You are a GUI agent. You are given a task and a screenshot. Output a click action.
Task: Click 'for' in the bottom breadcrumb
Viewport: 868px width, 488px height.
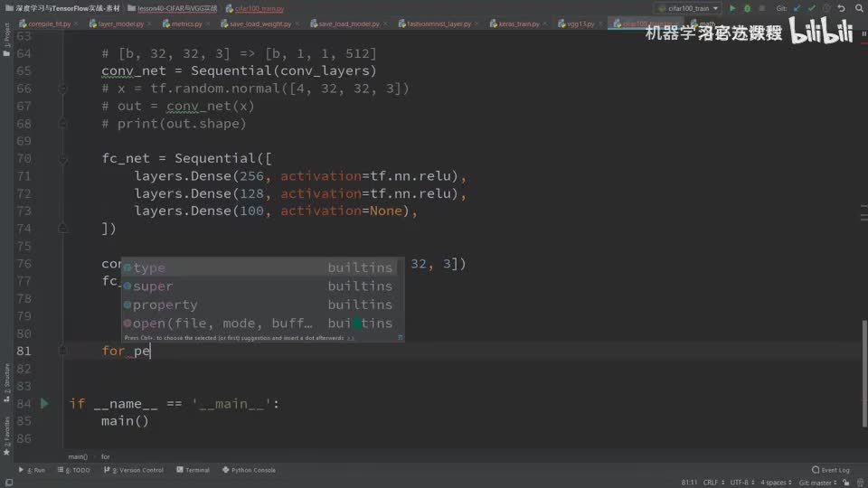pyautogui.click(x=105, y=456)
